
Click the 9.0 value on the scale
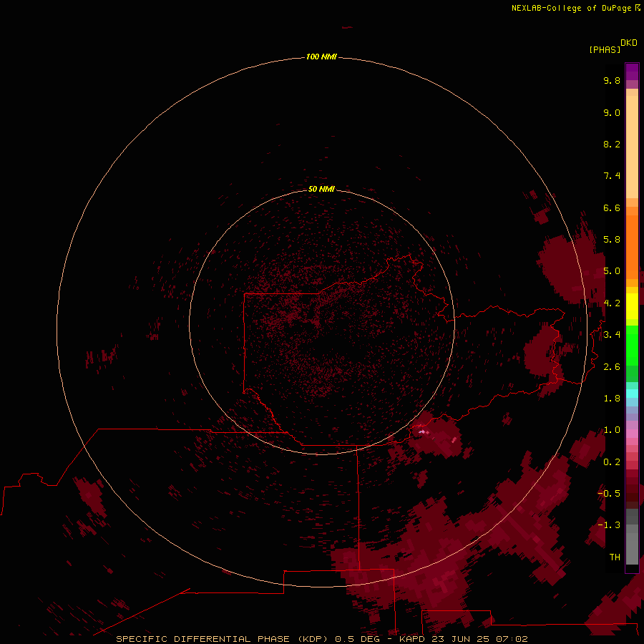pos(612,112)
